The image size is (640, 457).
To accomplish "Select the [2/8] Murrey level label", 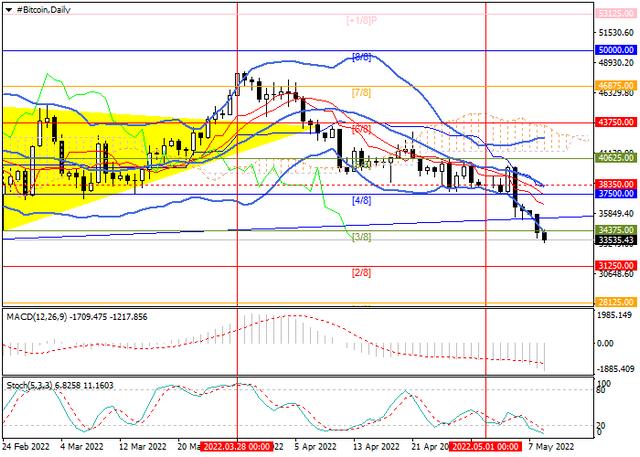I will 362,273.
